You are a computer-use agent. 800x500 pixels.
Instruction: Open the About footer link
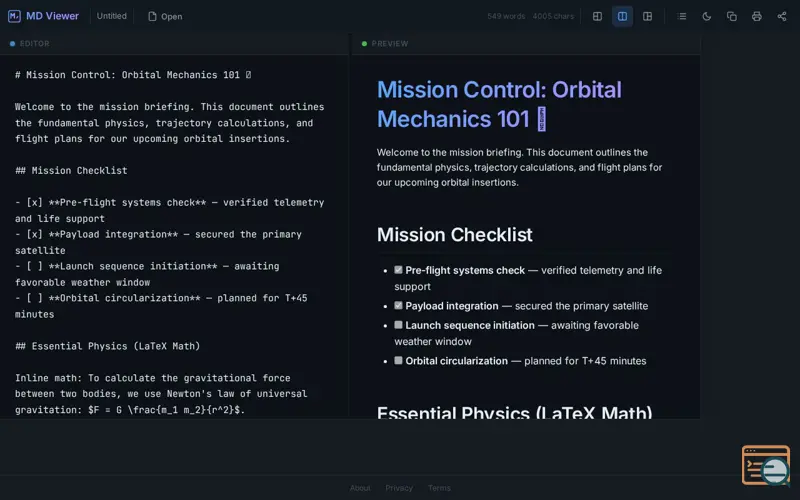click(360, 488)
